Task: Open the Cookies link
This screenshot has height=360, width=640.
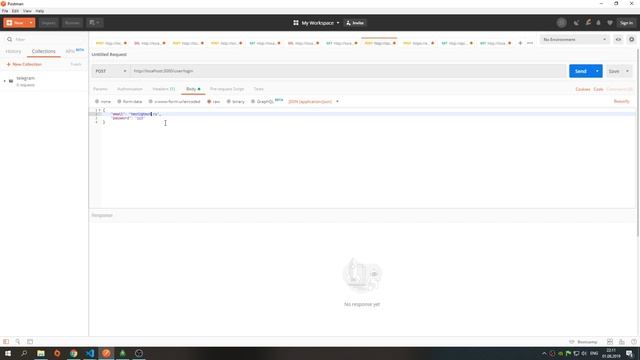Action: tap(582, 89)
